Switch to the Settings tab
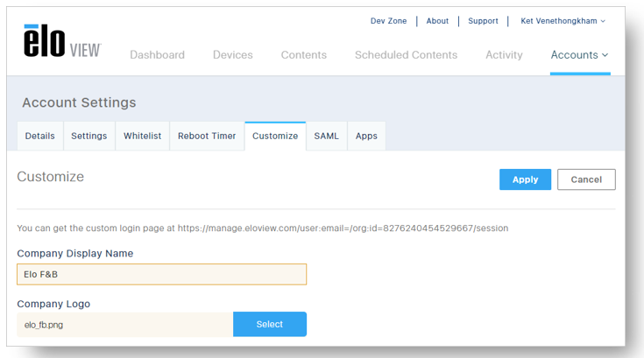Image resolution: width=644 pixels, height=358 pixels. coord(89,137)
